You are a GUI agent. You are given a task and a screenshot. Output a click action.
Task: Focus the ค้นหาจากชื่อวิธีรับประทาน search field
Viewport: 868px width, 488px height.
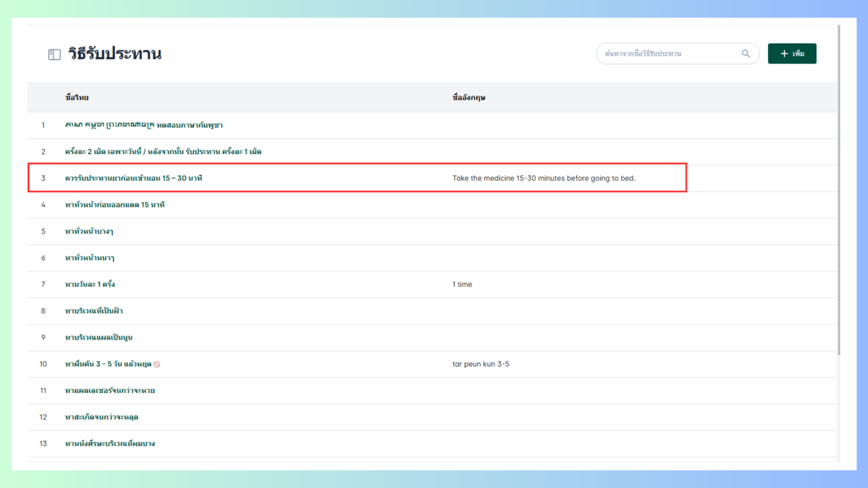(678, 54)
